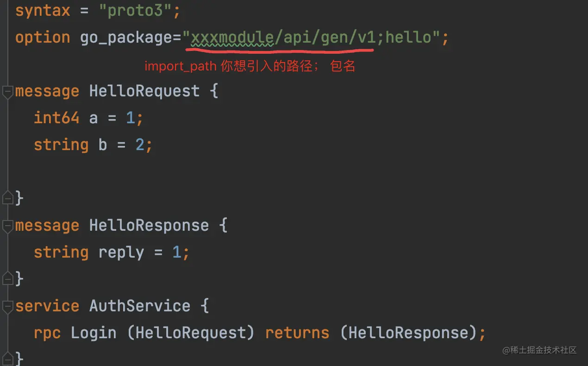
Task: Click the HelloResponse message name
Action: click(x=149, y=226)
